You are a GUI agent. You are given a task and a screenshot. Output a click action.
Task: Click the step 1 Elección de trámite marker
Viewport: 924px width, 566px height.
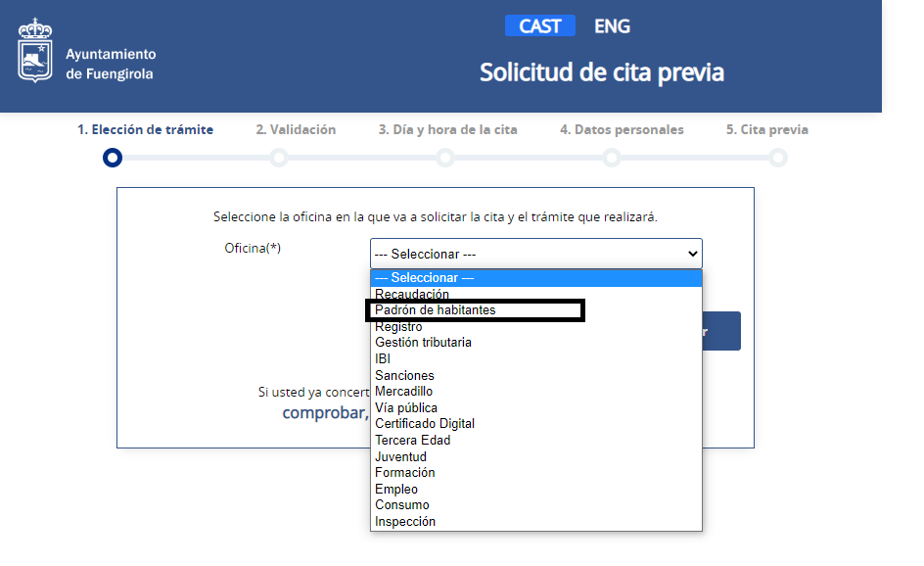point(113,158)
